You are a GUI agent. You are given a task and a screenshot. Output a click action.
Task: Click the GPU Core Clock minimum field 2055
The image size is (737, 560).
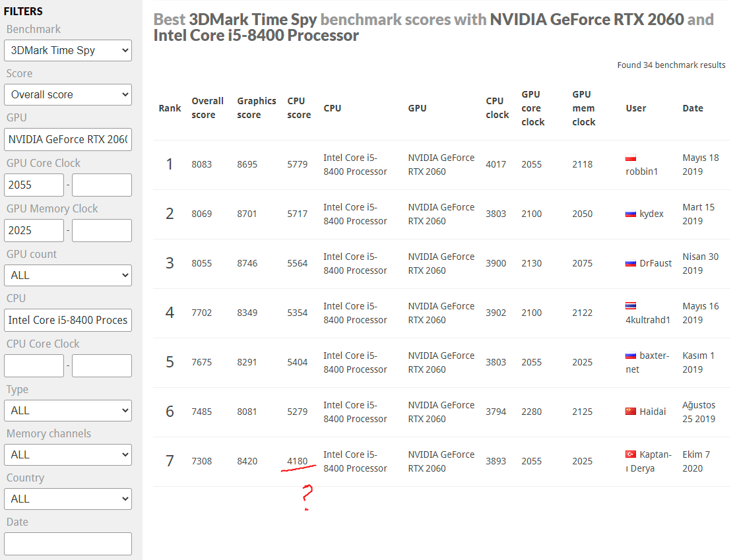click(x=34, y=185)
